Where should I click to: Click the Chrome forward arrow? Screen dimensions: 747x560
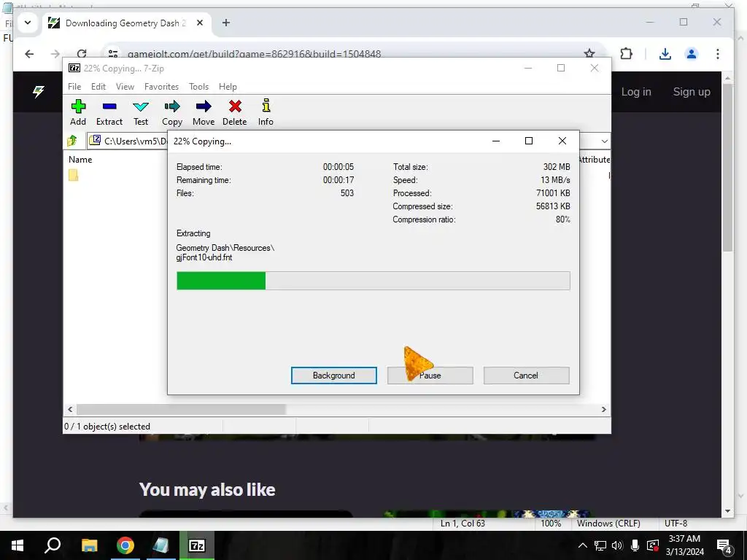tap(55, 54)
